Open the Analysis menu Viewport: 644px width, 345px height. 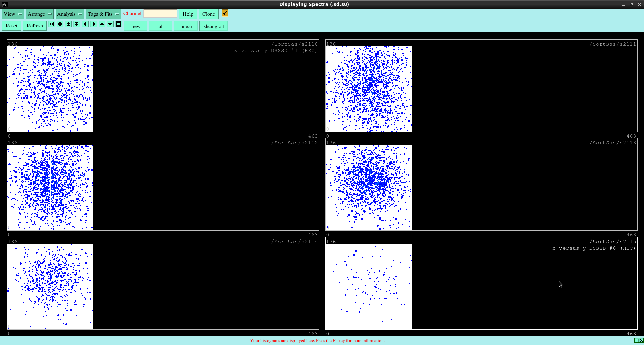tap(69, 14)
